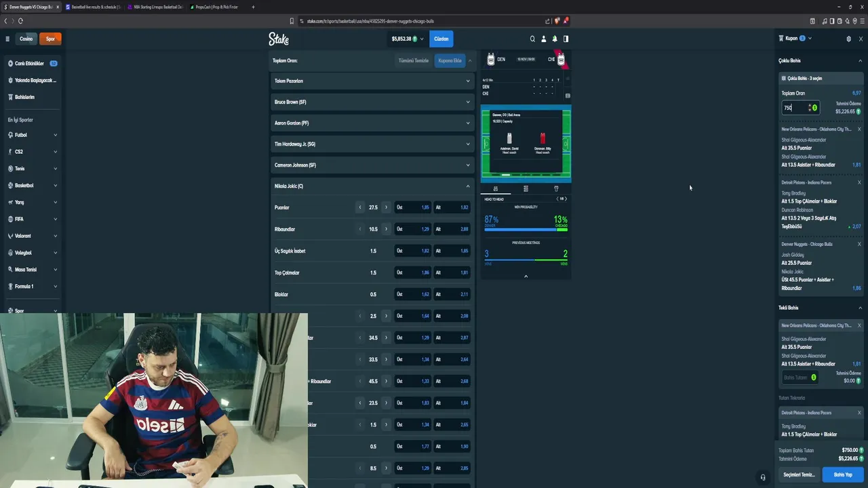Screen dimensions: 868x488
Task: Open a new browser tab
Action: (x=253, y=7)
